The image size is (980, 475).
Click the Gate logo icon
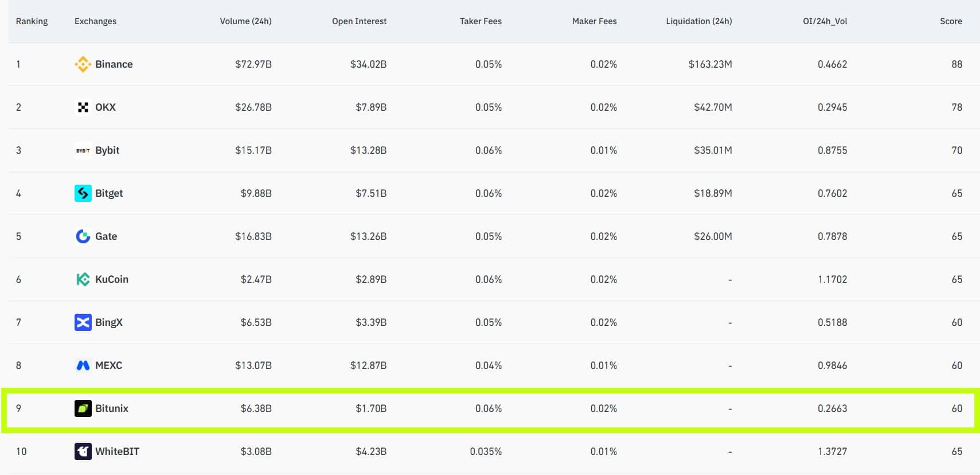[x=83, y=236]
